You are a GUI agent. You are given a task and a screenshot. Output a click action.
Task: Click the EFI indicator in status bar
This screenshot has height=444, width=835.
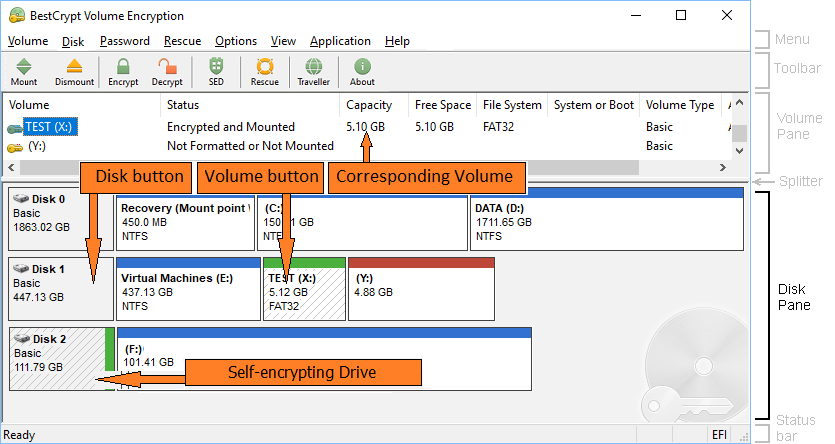coord(719,435)
